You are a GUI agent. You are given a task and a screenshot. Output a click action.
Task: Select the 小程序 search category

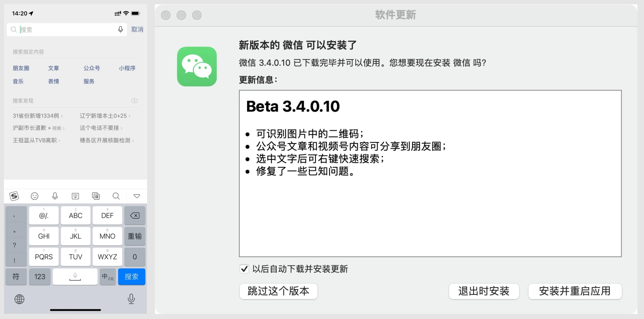click(x=127, y=68)
